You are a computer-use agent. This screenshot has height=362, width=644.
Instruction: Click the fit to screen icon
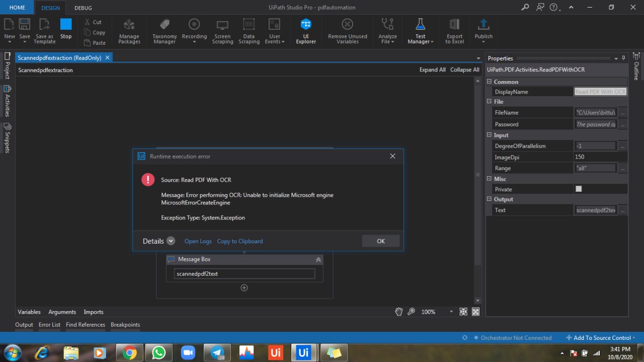coord(463,312)
